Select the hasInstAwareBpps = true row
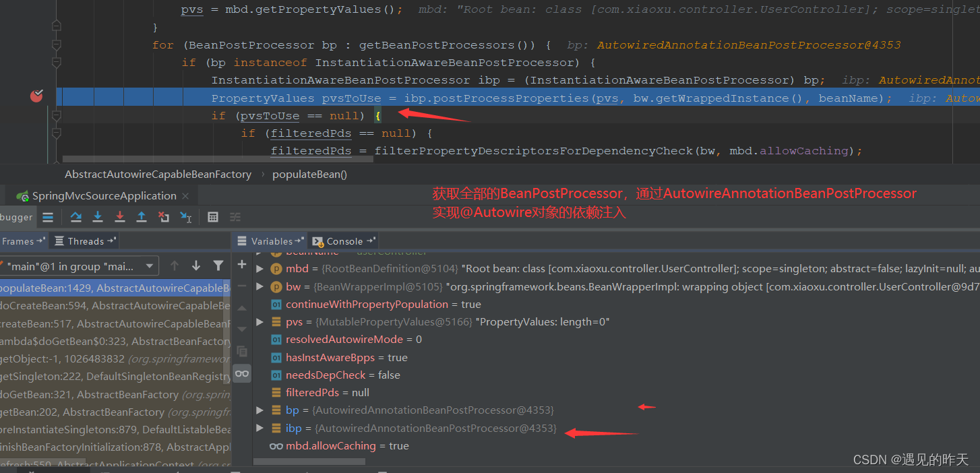Viewport: 980px width, 473px height. [616, 357]
